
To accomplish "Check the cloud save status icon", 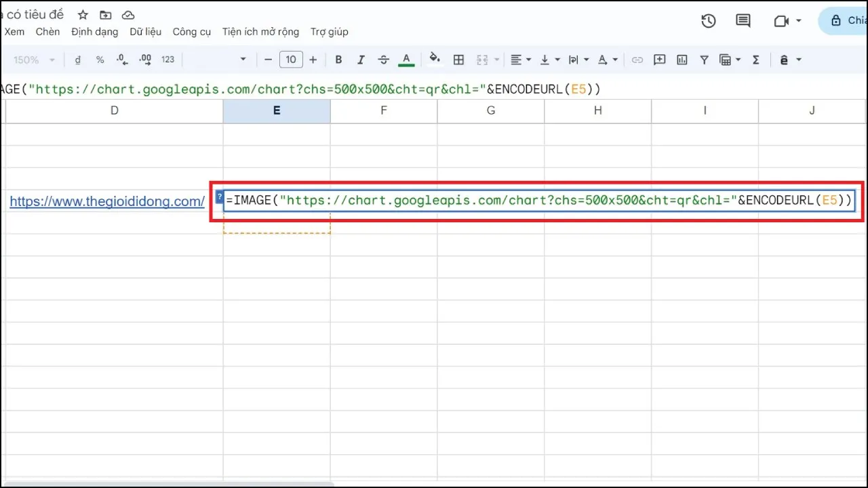I will tap(127, 15).
